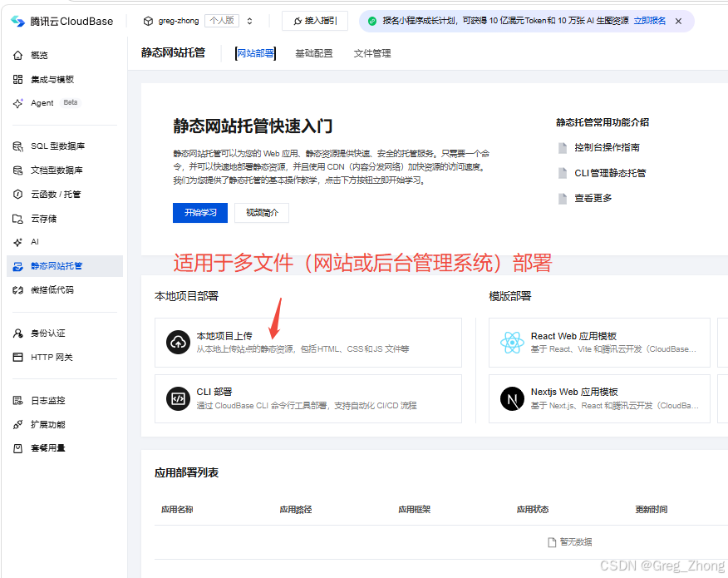The height and width of the screenshot is (578, 728).
Task: Click the 应用路径 column header
Action: pos(295,510)
